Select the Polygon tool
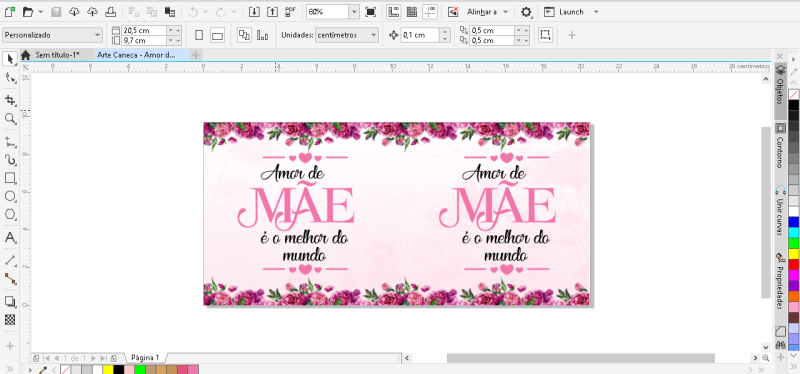The image size is (800, 374). [10, 215]
